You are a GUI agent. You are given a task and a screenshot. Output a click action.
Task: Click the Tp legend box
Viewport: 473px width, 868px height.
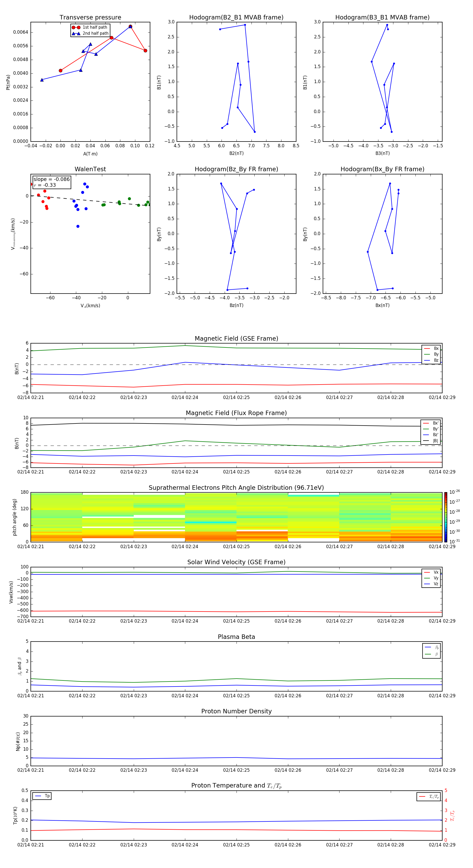pos(42,796)
